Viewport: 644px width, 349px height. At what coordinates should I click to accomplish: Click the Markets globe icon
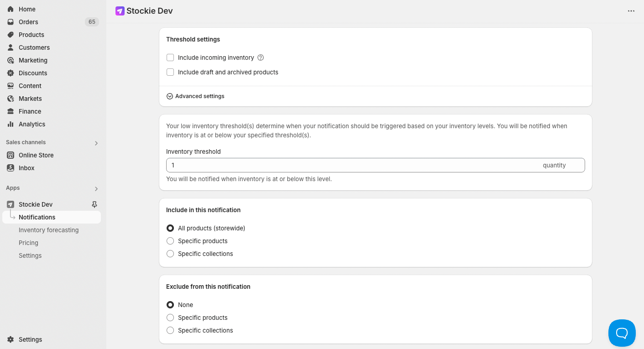click(x=10, y=99)
